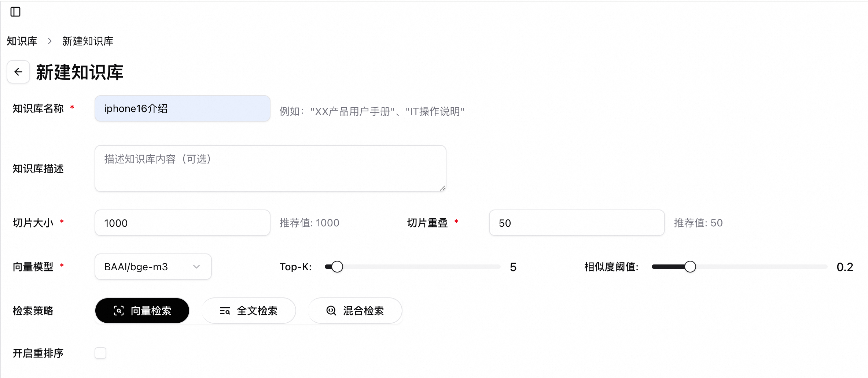Viewport: 868px width, 378px height.
Task: Open the BAAI/bge-m3 model dropdown
Action: (147, 267)
